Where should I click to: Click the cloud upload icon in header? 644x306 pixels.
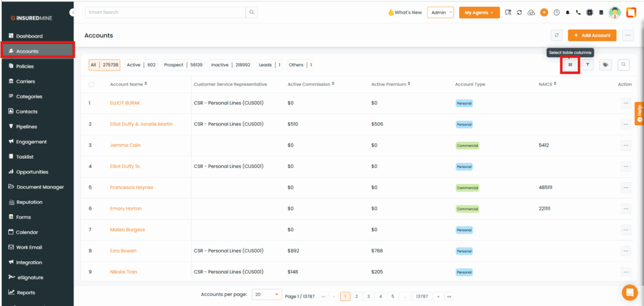pos(531,13)
